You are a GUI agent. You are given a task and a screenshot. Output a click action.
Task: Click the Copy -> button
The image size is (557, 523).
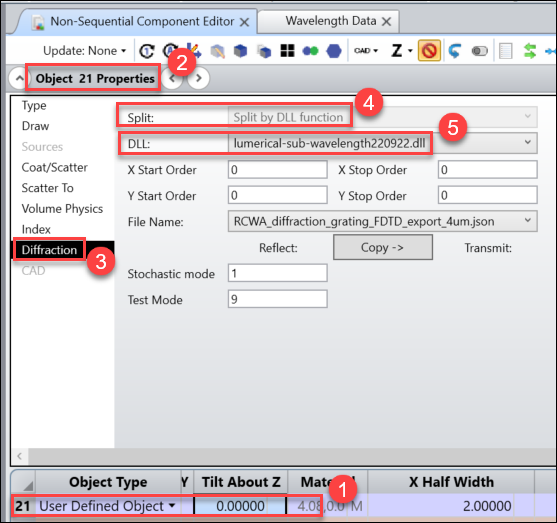383,247
